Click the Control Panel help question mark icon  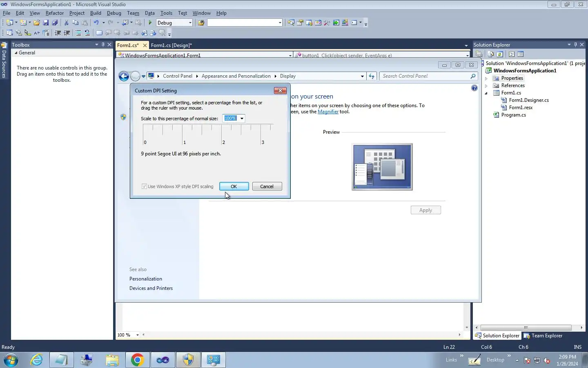point(474,88)
